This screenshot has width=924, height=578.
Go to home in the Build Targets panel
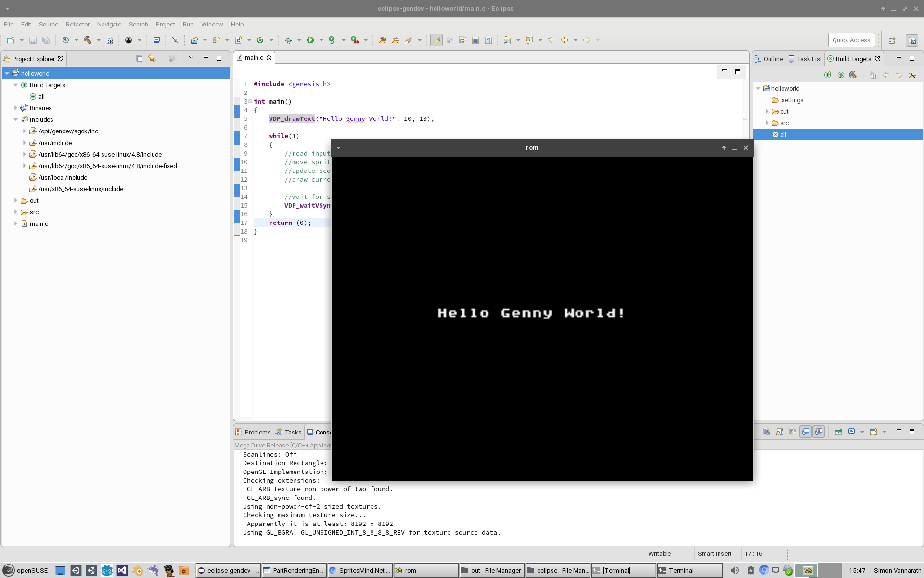[873, 75]
